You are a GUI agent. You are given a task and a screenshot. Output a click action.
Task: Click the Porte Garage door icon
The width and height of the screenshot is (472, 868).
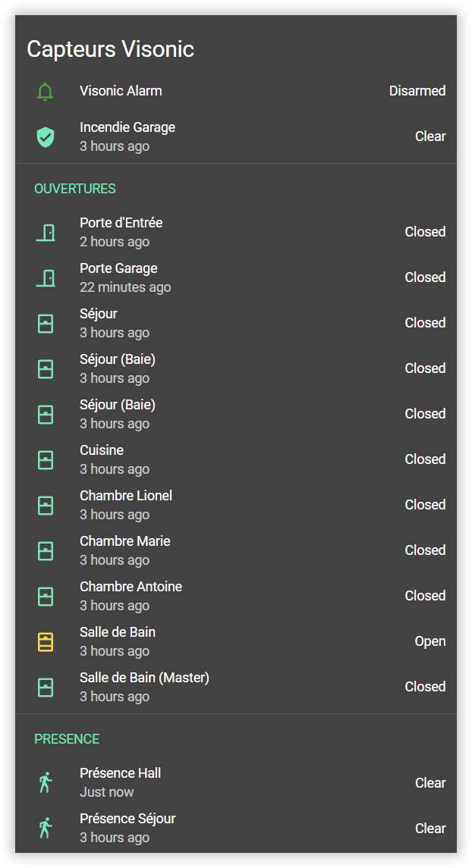(x=46, y=278)
